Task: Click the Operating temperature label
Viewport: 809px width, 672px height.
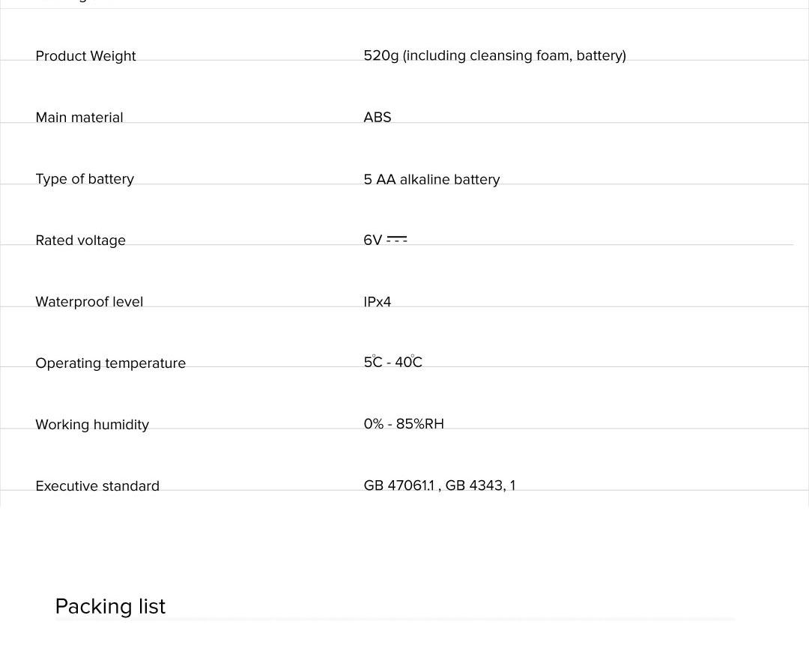Action: coord(110,363)
